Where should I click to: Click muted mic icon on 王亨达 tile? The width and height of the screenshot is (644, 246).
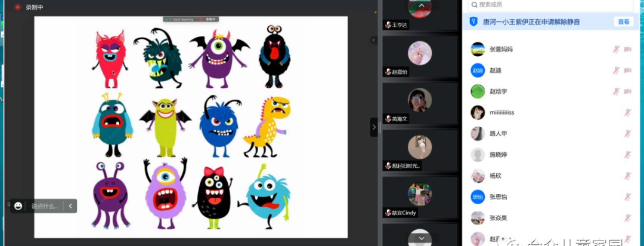pyautogui.click(x=388, y=25)
